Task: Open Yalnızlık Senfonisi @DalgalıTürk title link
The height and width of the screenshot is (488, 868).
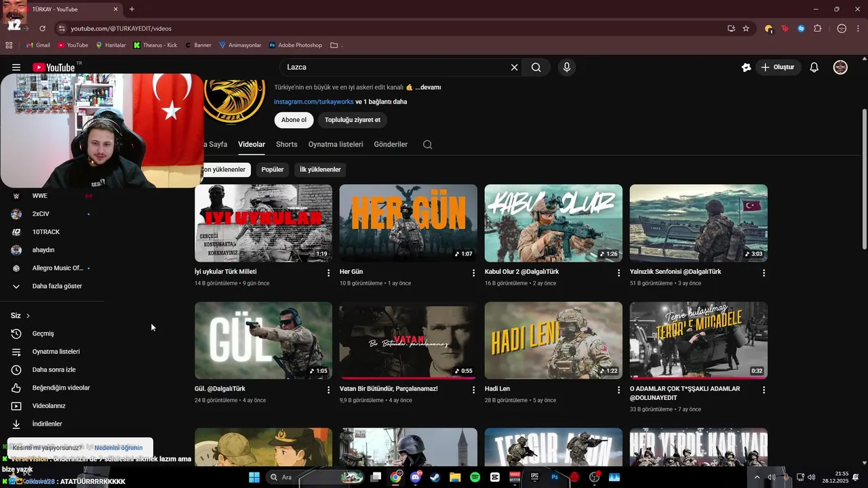Action: point(675,272)
